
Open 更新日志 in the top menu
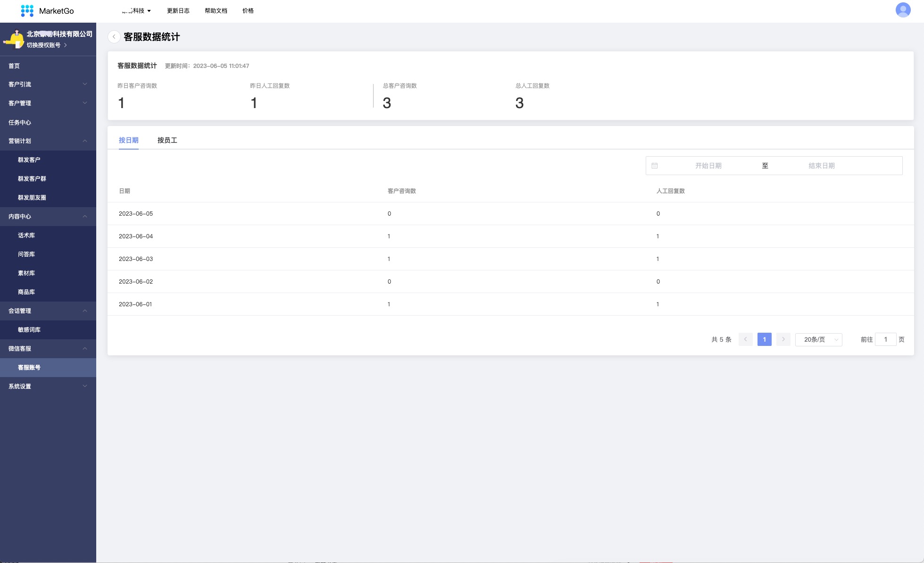(x=178, y=11)
